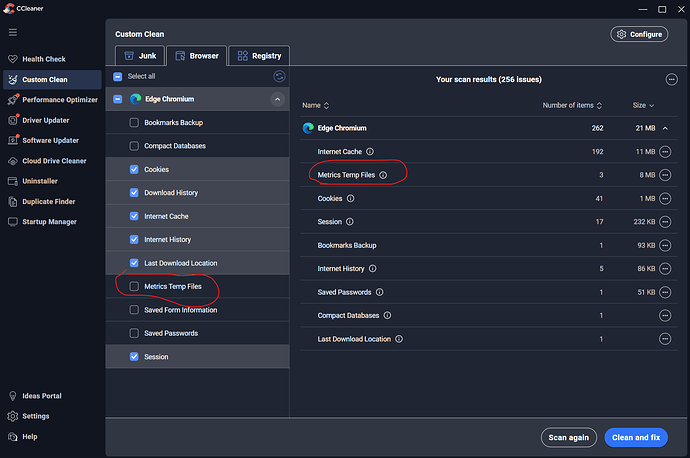This screenshot has width=690, height=458.
Task: Check the Bookmarks Backup checkbox
Action: (134, 123)
